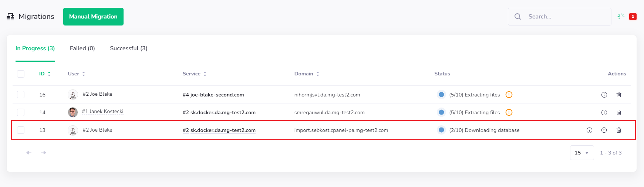View info for migration 14
Viewport: 644px width, 187px height.
click(x=604, y=112)
